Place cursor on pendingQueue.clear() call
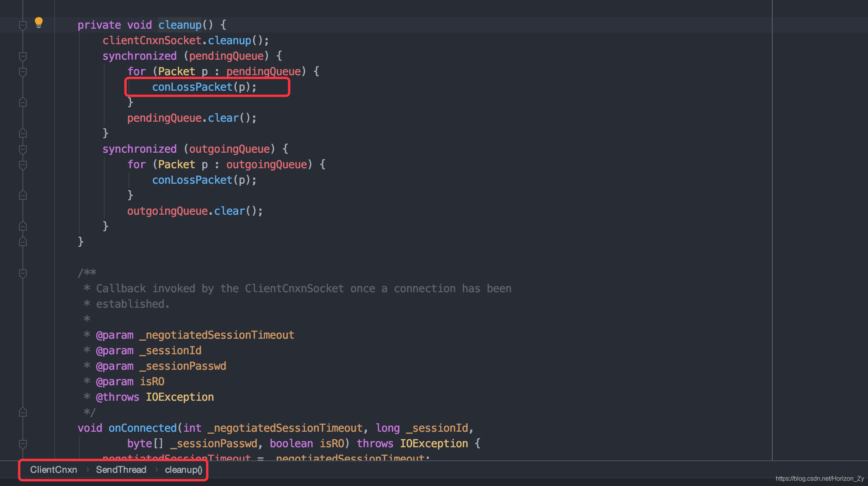This screenshot has width=868, height=486. 191,117
